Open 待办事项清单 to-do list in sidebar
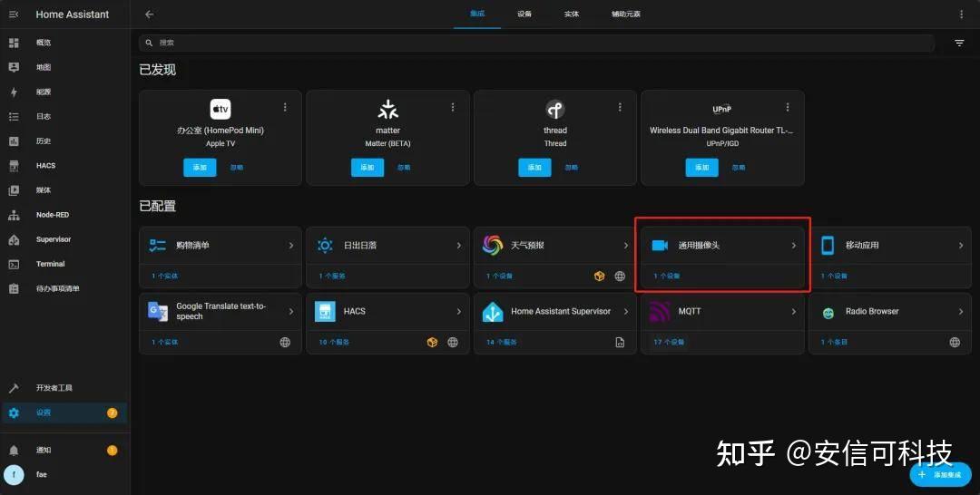The width and height of the screenshot is (980, 495). click(x=65, y=289)
